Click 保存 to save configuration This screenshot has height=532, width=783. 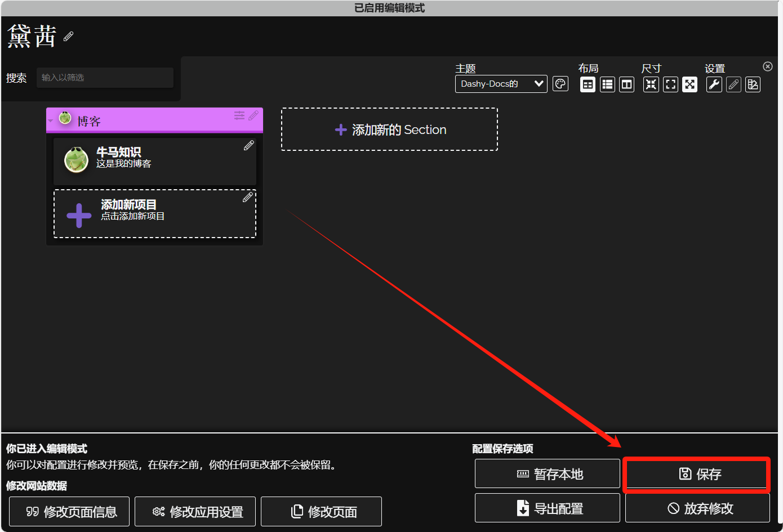697,474
